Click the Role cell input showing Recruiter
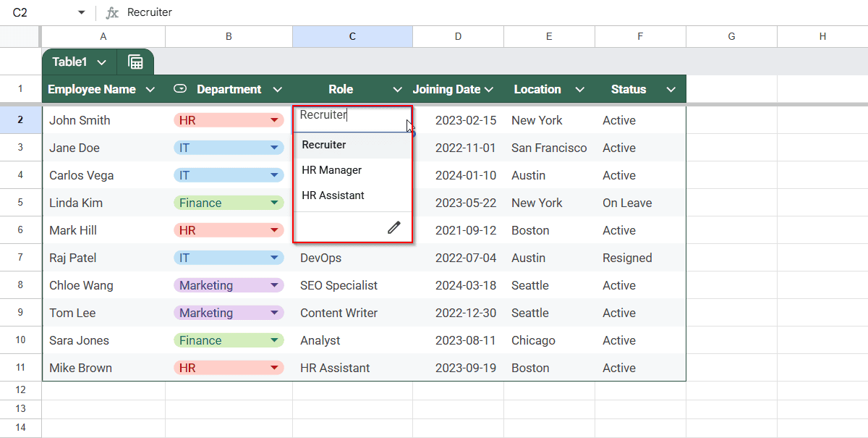Viewport: 868px width, 438px height. coord(352,119)
